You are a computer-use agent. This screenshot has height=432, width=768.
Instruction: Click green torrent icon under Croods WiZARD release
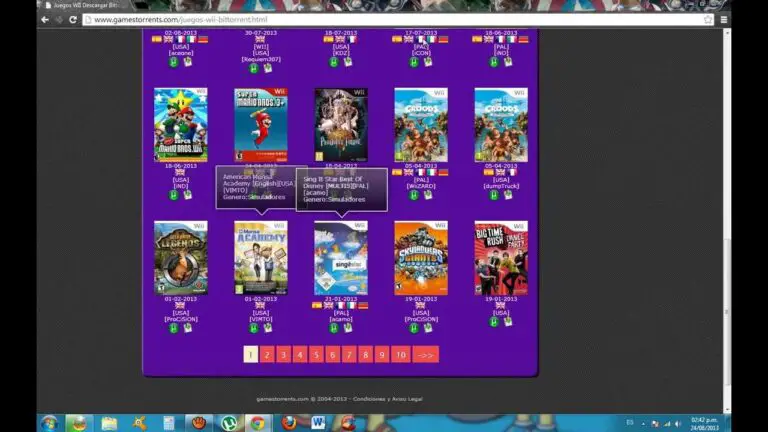[x=414, y=195]
